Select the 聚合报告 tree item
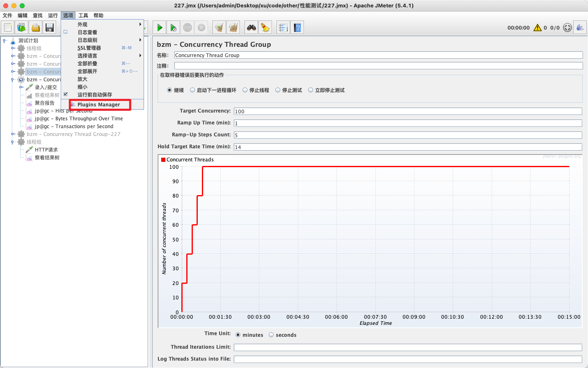 pos(45,103)
